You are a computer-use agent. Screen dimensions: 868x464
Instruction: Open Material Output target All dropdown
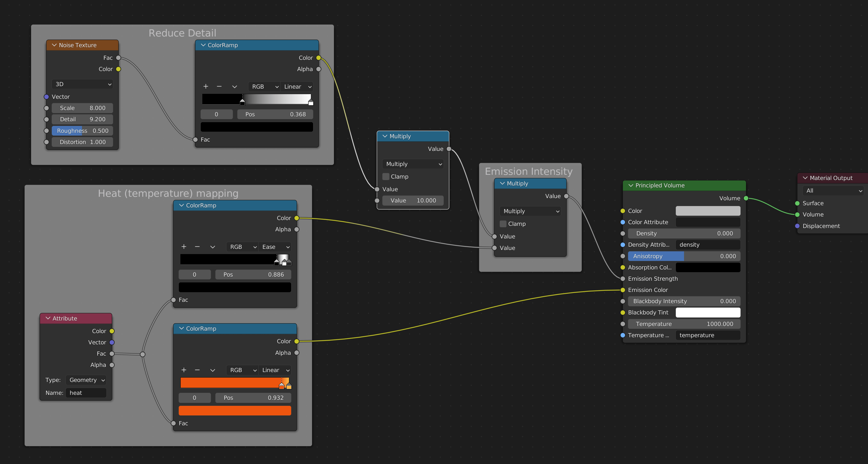coord(834,191)
